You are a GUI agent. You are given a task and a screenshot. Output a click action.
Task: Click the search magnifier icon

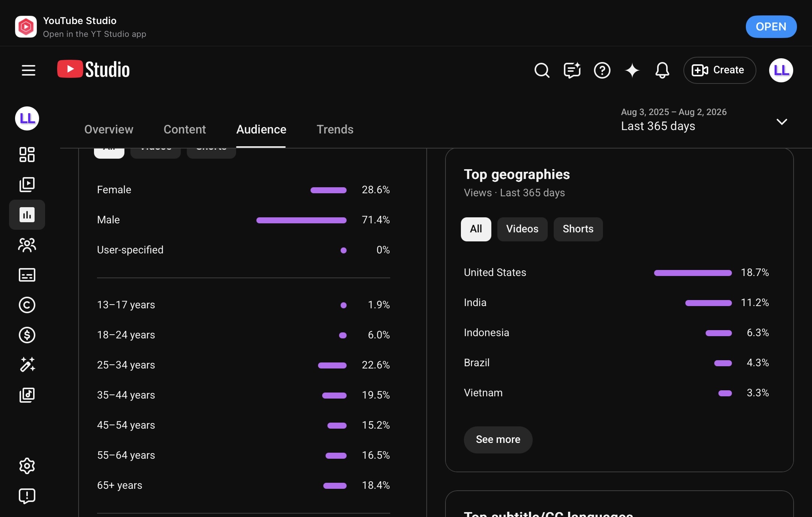tap(542, 70)
